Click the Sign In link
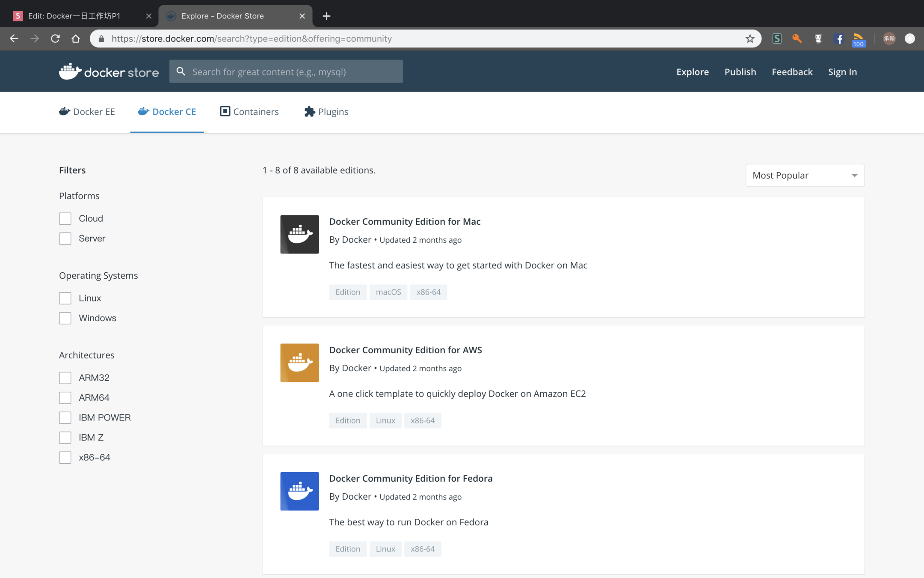Screen dimensions: 924x578 coord(842,72)
